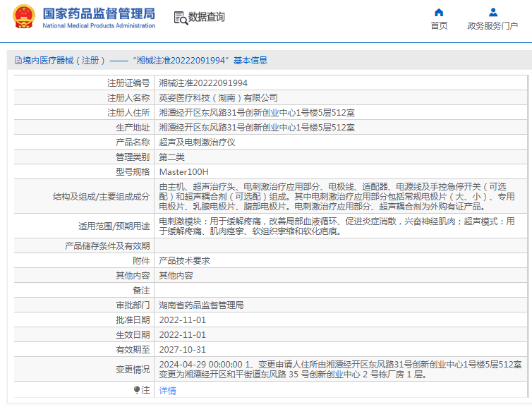Click 管理类别 row label
The height and width of the screenshot is (407, 532).
pyautogui.click(x=133, y=157)
